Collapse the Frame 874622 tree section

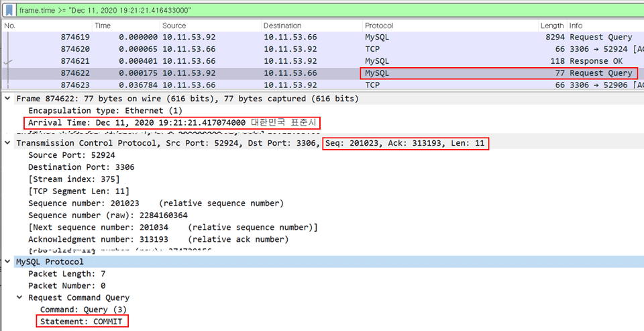(x=7, y=99)
